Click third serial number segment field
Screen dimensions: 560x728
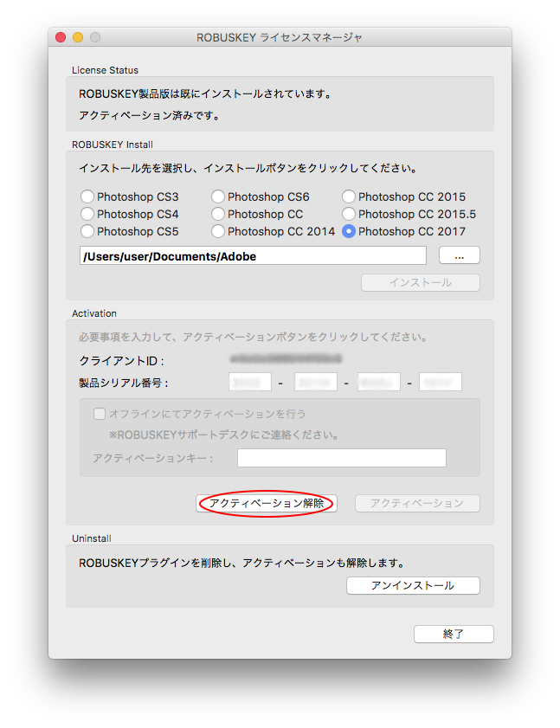[x=379, y=382]
